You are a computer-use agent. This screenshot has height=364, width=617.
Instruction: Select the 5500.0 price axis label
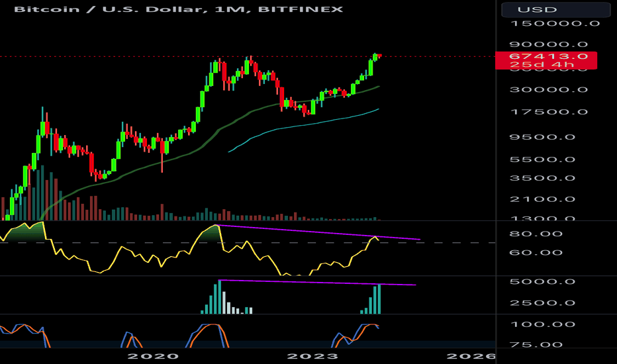(x=542, y=159)
